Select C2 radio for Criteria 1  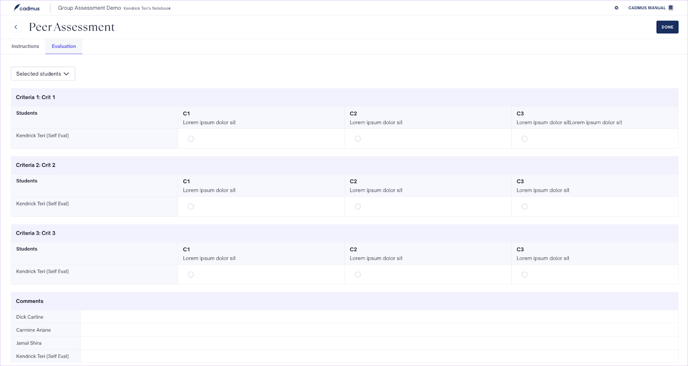coord(358,139)
